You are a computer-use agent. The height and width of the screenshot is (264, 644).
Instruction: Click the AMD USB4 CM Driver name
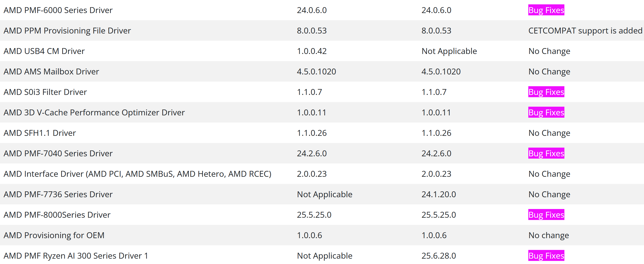(x=44, y=51)
